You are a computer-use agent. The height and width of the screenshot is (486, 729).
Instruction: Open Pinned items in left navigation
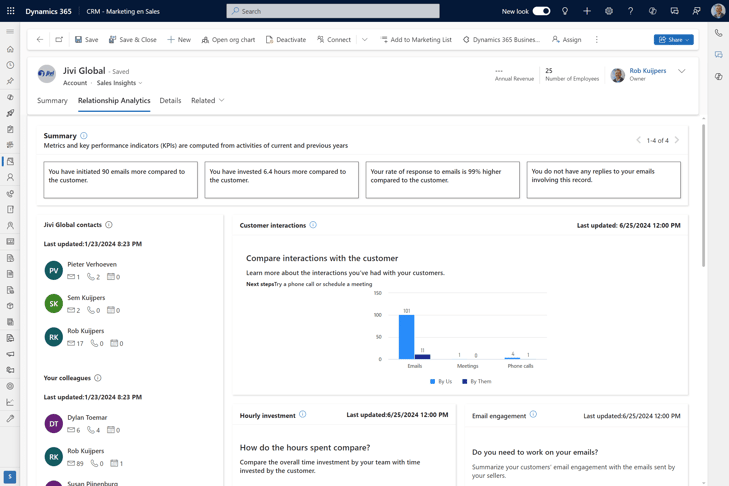click(10, 81)
